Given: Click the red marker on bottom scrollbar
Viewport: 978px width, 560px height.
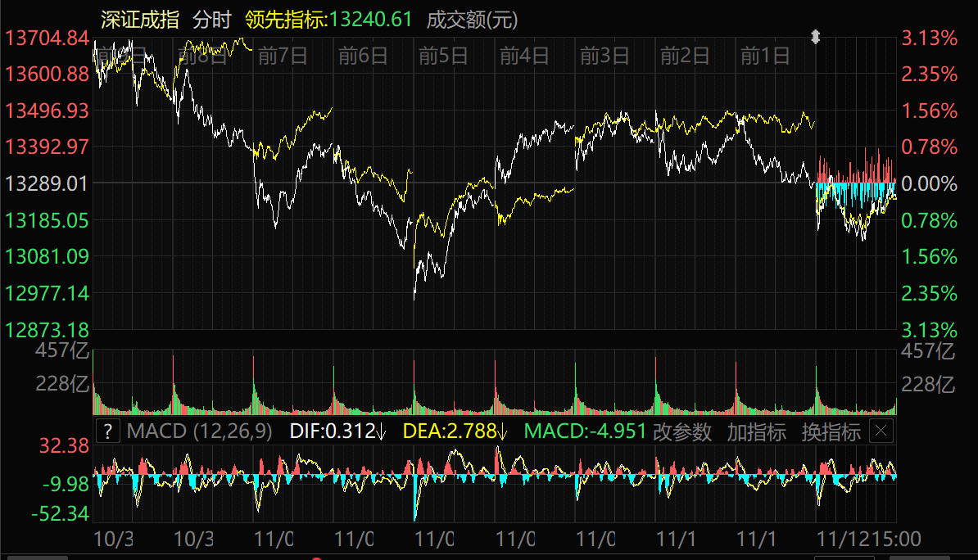Looking at the screenshot, I should (317, 558).
